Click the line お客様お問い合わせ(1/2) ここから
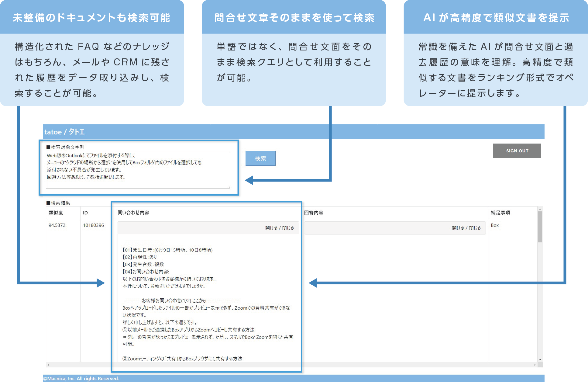 point(182,300)
